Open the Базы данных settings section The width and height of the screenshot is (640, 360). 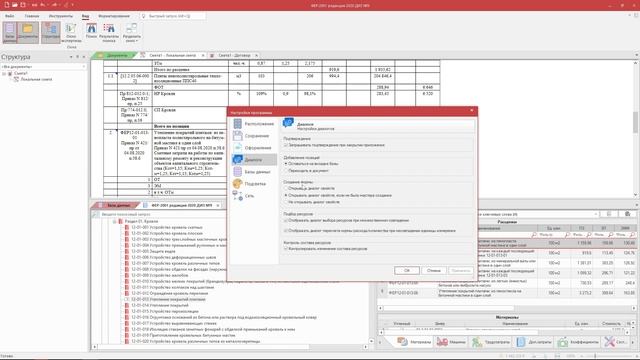click(x=254, y=172)
